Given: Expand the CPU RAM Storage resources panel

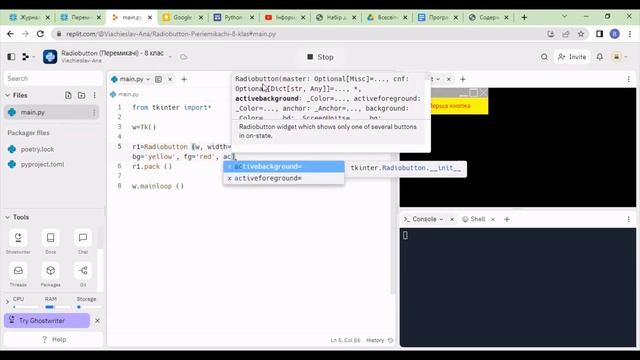Looking at the screenshot, I should tap(7, 302).
